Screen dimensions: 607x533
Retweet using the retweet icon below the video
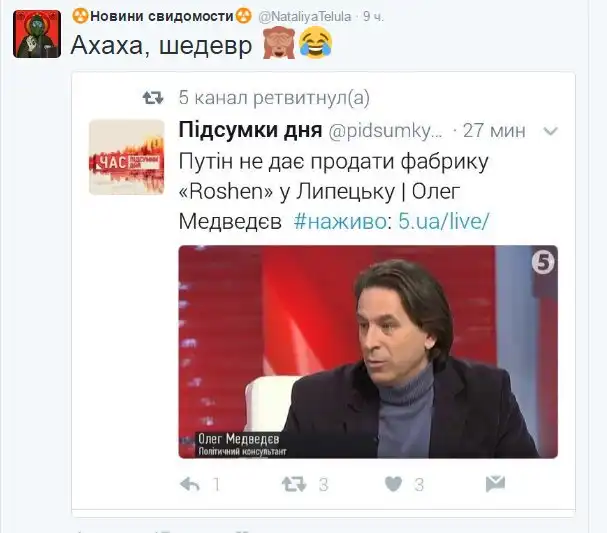[x=294, y=484]
